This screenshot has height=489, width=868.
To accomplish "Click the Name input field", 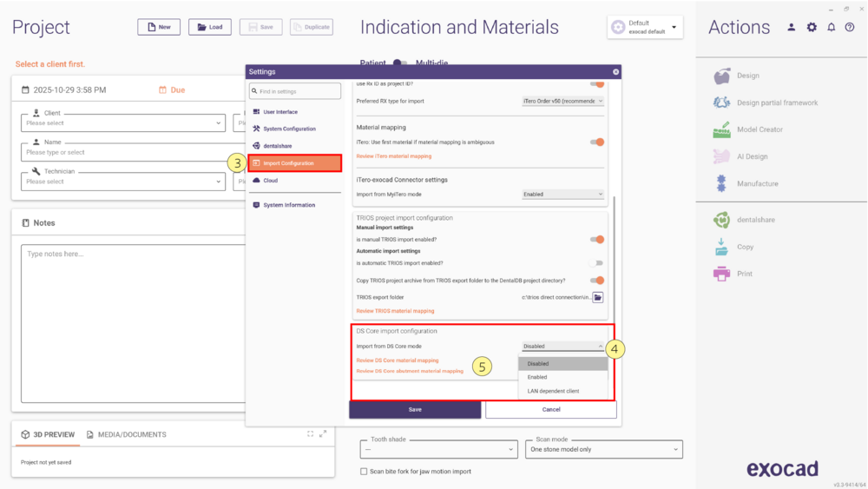I will tap(133, 152).
